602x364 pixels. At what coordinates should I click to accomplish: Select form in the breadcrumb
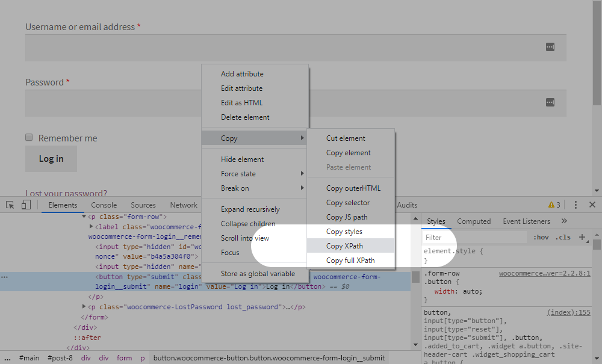[x=125, y=358]
